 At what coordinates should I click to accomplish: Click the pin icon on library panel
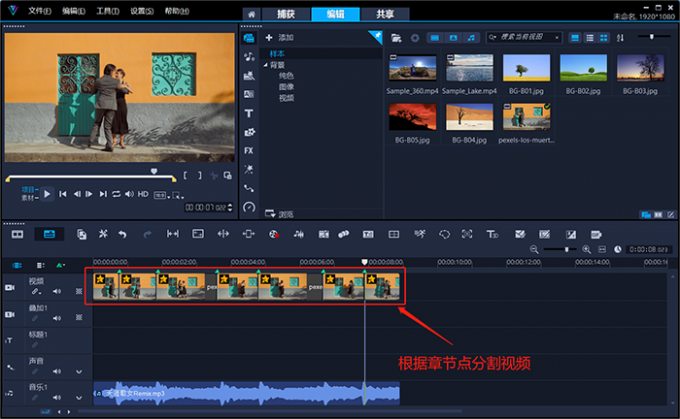pos(377,36)
